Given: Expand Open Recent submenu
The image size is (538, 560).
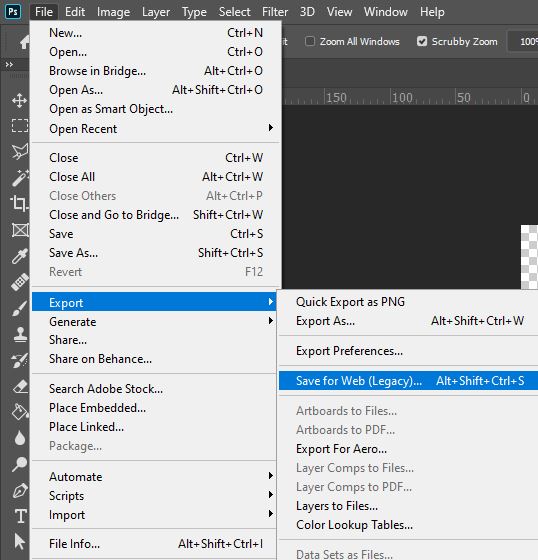Looking at the screenshot, I should click(x=156, y=129).
